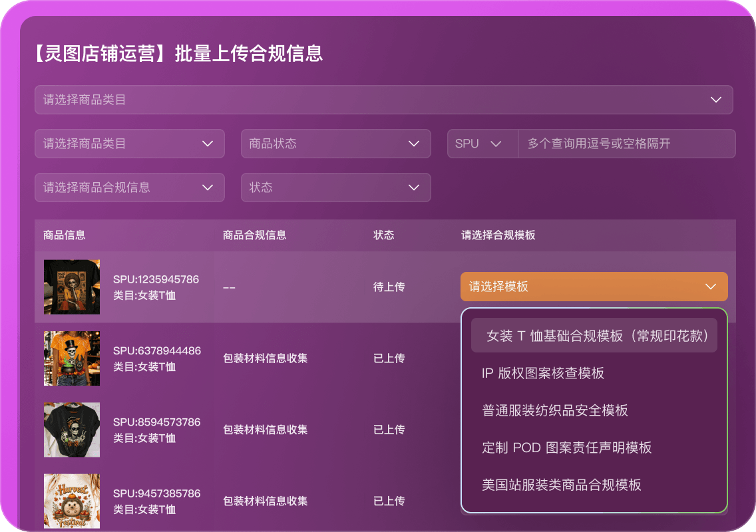Screen dimensions: 756x532
Task: Expand the smaller 请选择商品类目 filter dropdown
Action: click(x=130, y=144)
